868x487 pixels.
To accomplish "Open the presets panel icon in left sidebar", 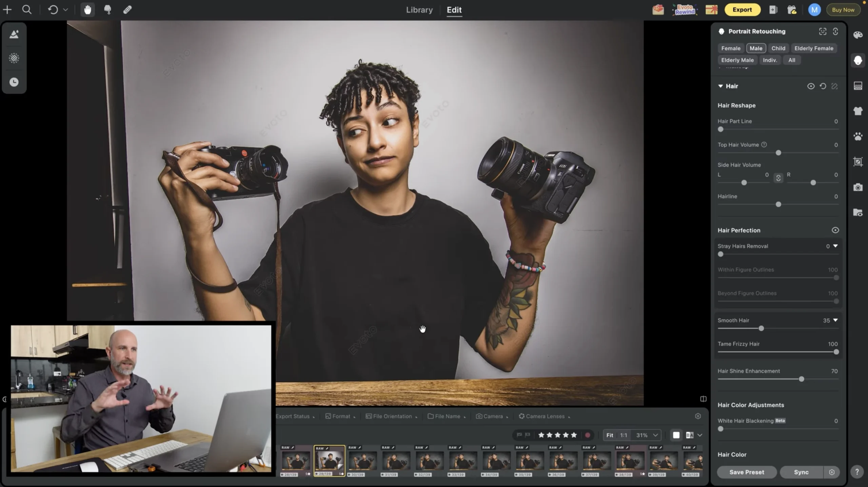I will pos(14,34).
